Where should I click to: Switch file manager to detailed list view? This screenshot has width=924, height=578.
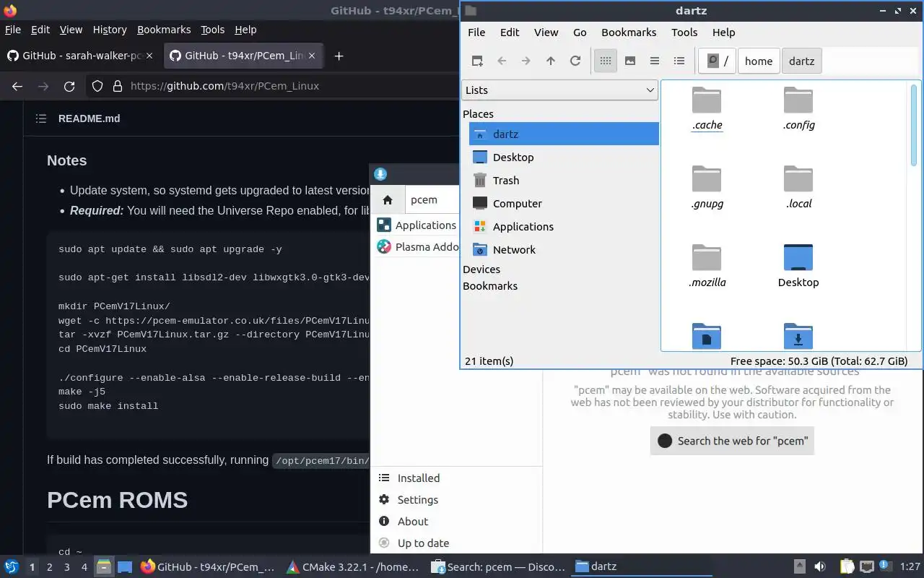[679, 61]
